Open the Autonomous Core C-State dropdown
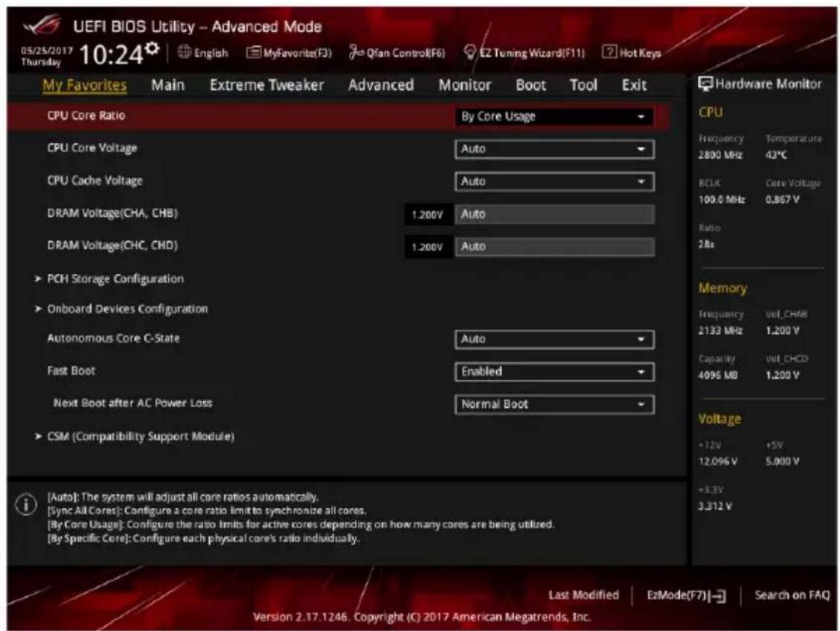 click(554, 339)
